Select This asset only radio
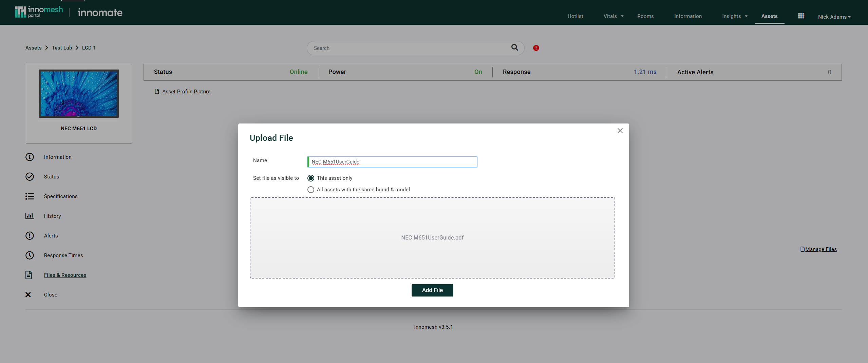 coord(311,178)
